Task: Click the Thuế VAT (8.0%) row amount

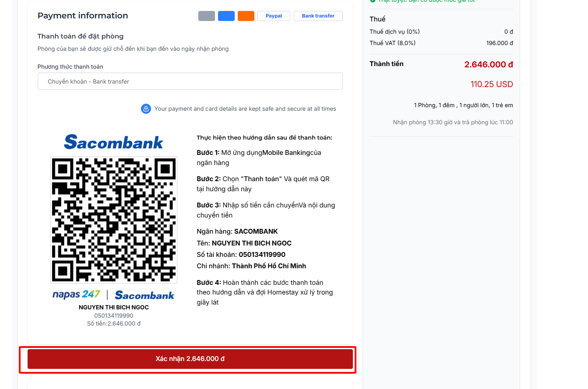Action: pyautogui.click(x=500, y=43)
